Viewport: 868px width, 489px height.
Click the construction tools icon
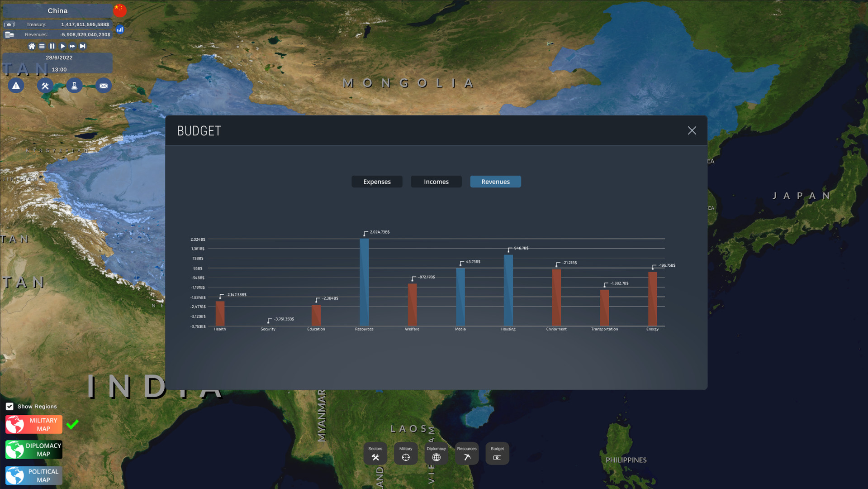pyautogui.click(x=45, y=86)
